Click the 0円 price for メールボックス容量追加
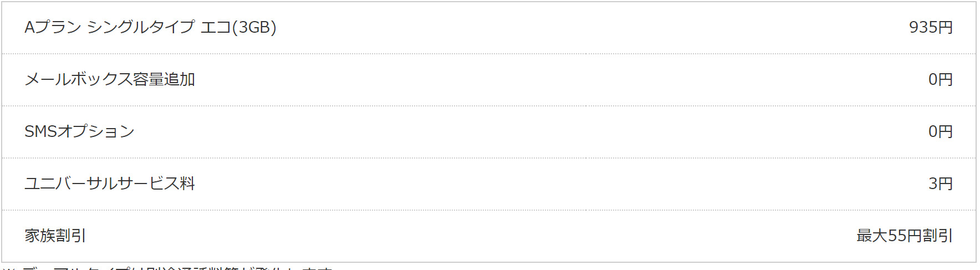 click(940, 79)
